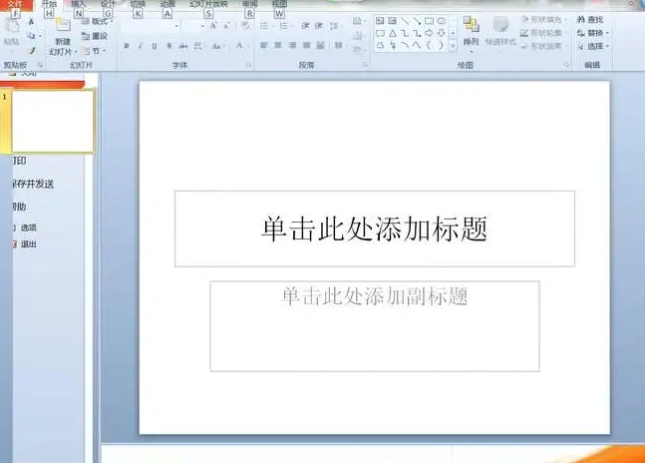
Task: Click title placeholder 单击此处添加标题
Action: coord(374,229)
